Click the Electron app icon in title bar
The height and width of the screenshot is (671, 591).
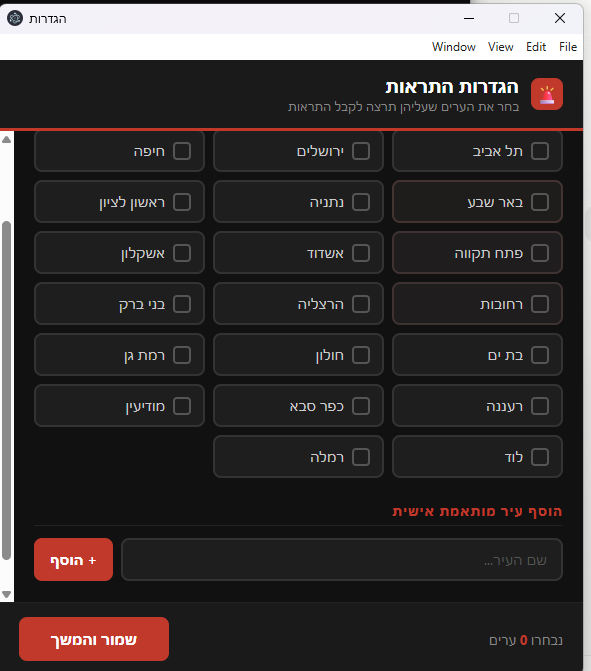pyautogui.click(x=15, y=18)
